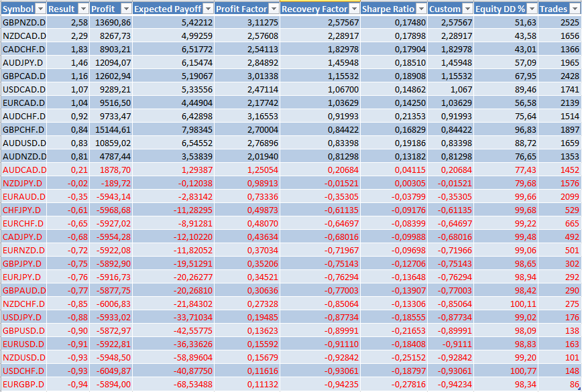Select the AUDUSD.D symbol cell

tap(23, 143)
